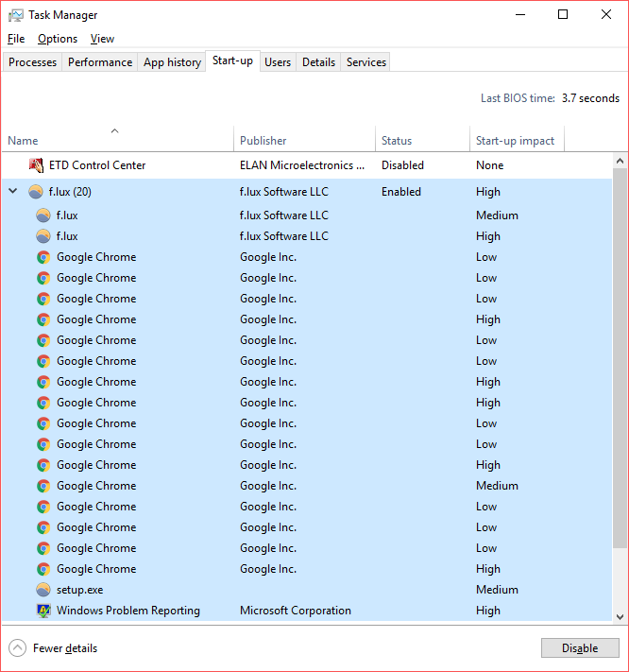This screenshot has width=629, height=672.
Task: Select the setup.exe row
Action: [307, 590]
